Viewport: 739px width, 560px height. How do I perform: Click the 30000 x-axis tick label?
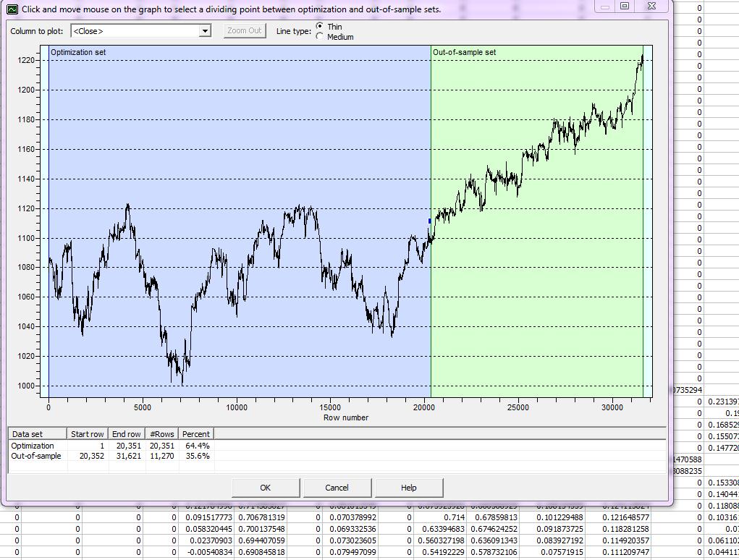coord(612,407)
